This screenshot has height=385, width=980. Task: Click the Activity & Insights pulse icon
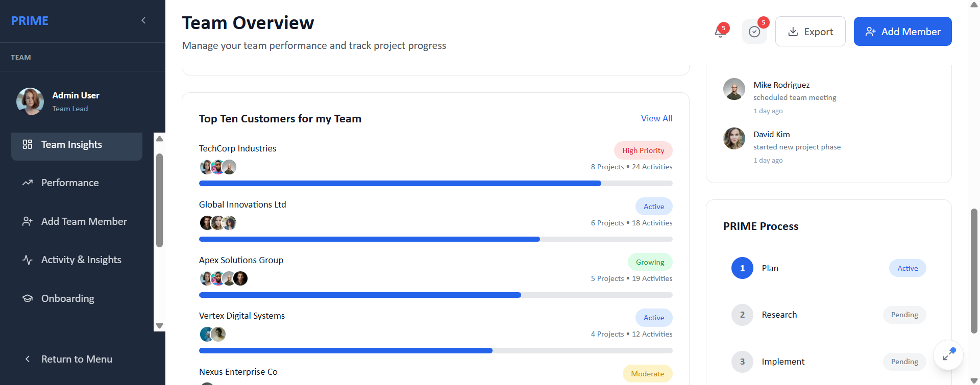tap(28, 260)
